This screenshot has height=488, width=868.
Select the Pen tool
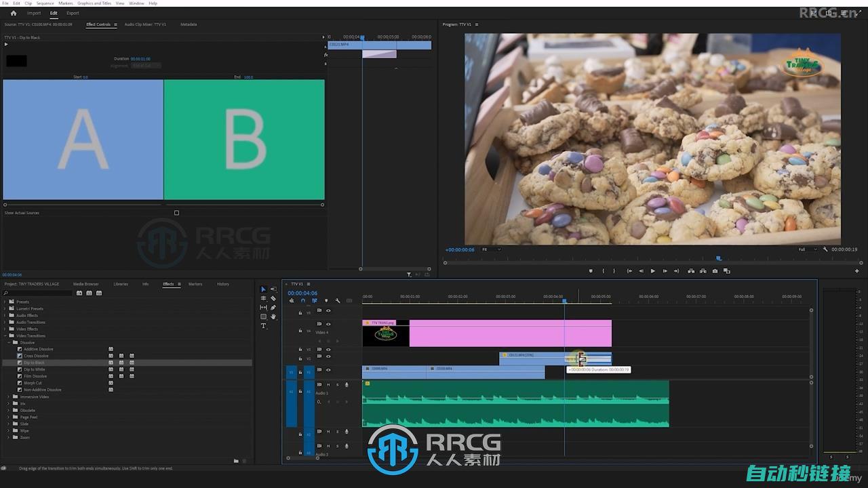273,308
